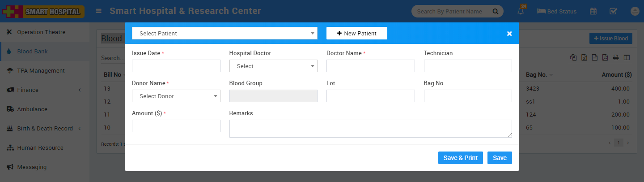
Task: Open the task checklist icon
Action: (614, 12)
